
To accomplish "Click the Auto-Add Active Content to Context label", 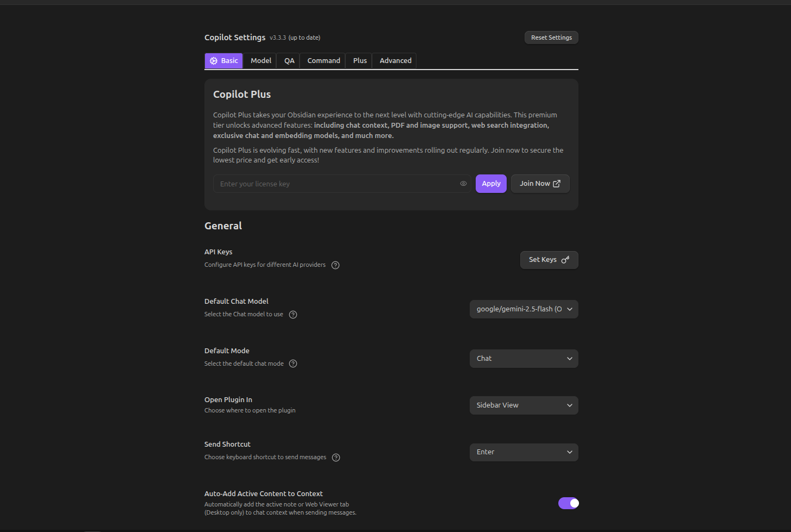I will 264,494.
